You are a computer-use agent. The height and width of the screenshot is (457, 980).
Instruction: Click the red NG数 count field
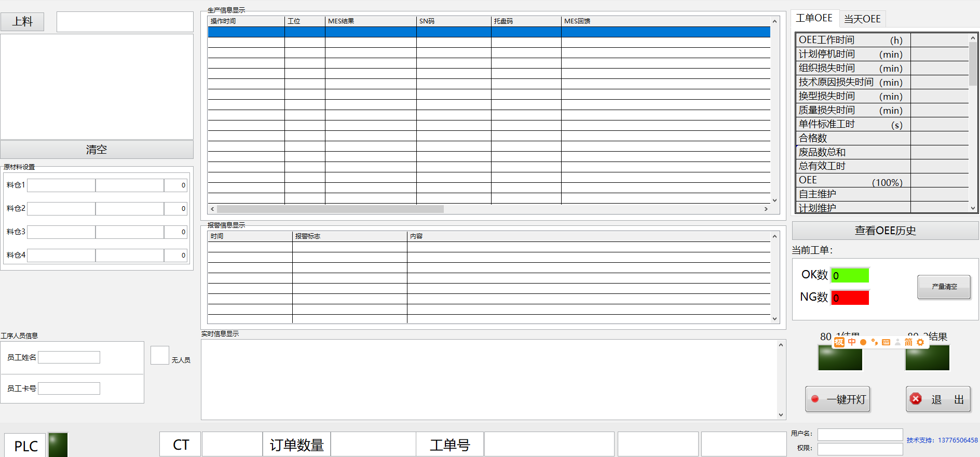pos(850,298)
